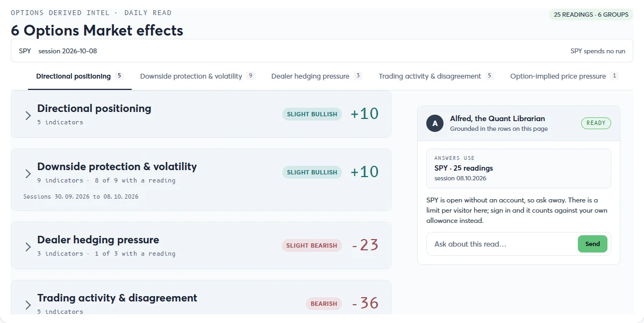Click 'Grounded in the rows on this page'
The height and width of the screenshot is (323, 644).
pyautogui.click(x=499, y=129)
